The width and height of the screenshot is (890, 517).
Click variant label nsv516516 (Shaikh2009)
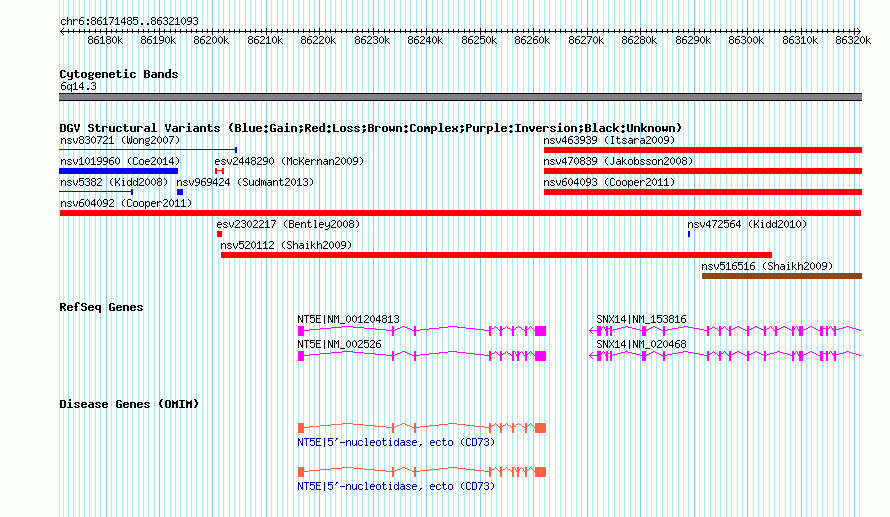[x=767, y=266]
